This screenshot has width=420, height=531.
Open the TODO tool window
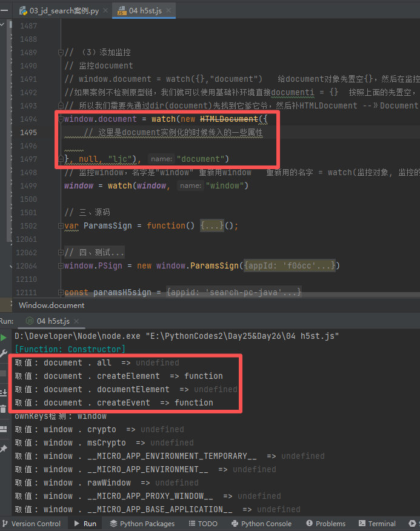(x=203, y=524)
